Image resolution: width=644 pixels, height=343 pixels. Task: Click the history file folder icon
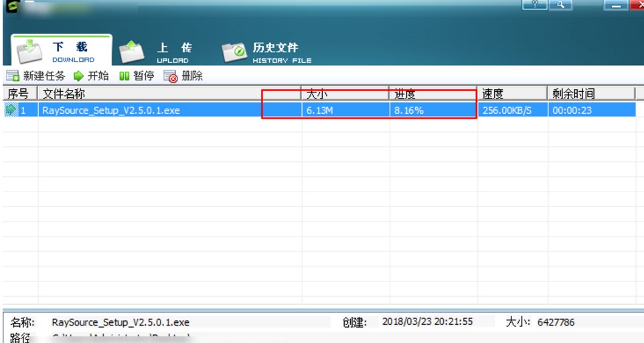click(x=234, y=52)
